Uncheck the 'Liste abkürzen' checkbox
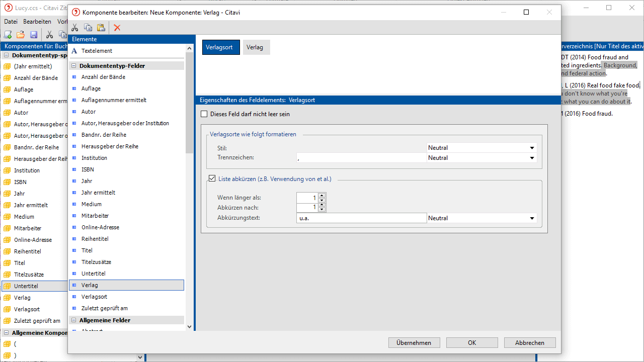The height and width of the screenshot is (362, 644). 212,178
